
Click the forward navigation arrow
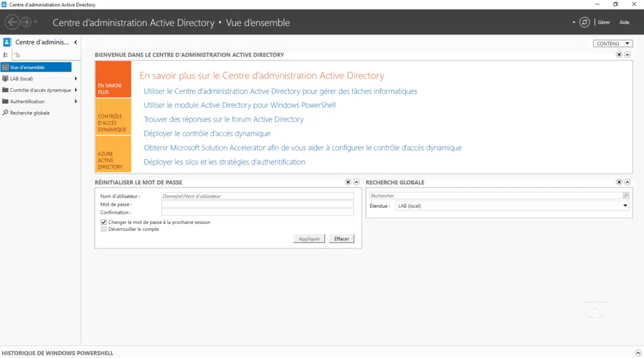[26, 22]
